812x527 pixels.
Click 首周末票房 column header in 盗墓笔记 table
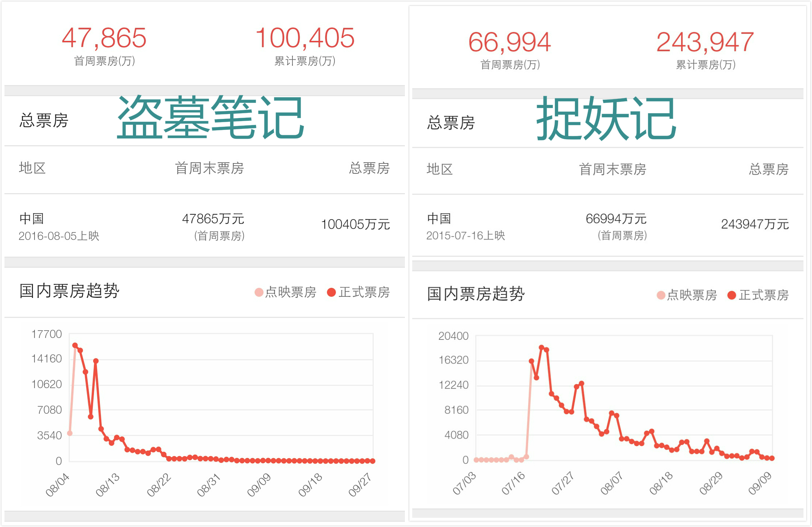(209, 168)
